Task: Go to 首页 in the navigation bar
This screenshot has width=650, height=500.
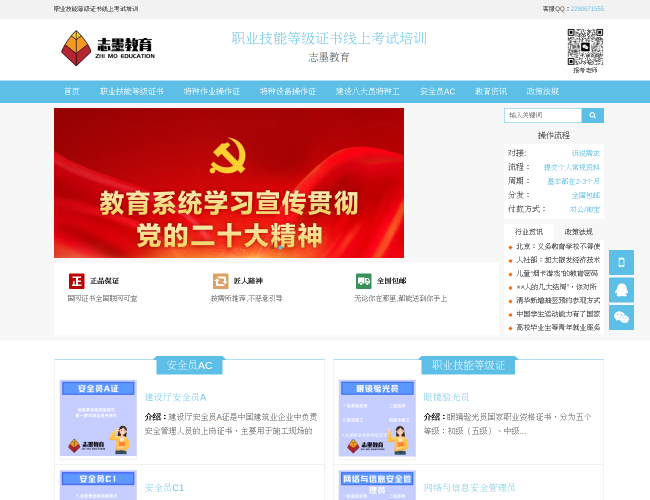Action: pos(72,92)
